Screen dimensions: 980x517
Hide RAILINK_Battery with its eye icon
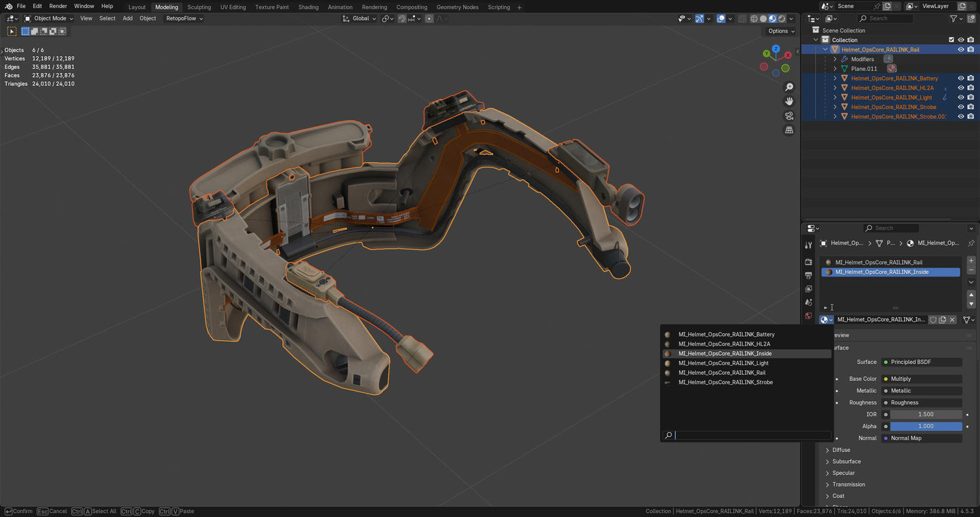pos(960,79)
